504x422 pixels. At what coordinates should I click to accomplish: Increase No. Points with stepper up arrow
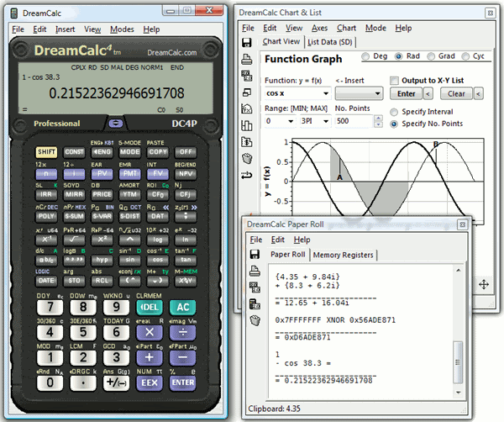[378, 118]
